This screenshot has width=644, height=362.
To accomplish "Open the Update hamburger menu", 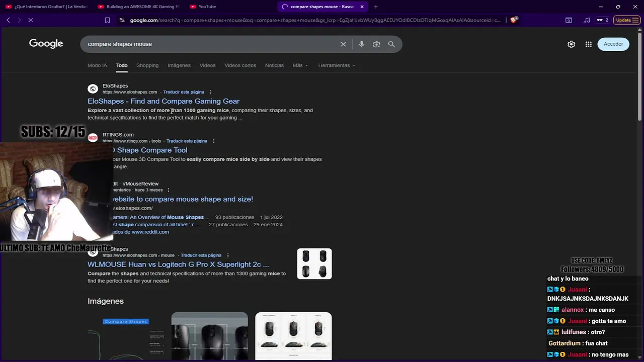I will click(627, 20).
